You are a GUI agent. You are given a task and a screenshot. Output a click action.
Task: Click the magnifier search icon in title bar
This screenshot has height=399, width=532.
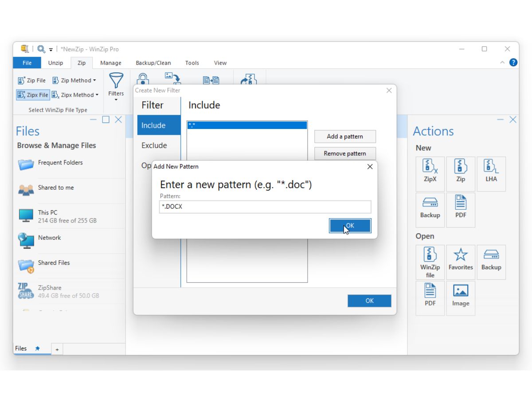pos(41,49)
